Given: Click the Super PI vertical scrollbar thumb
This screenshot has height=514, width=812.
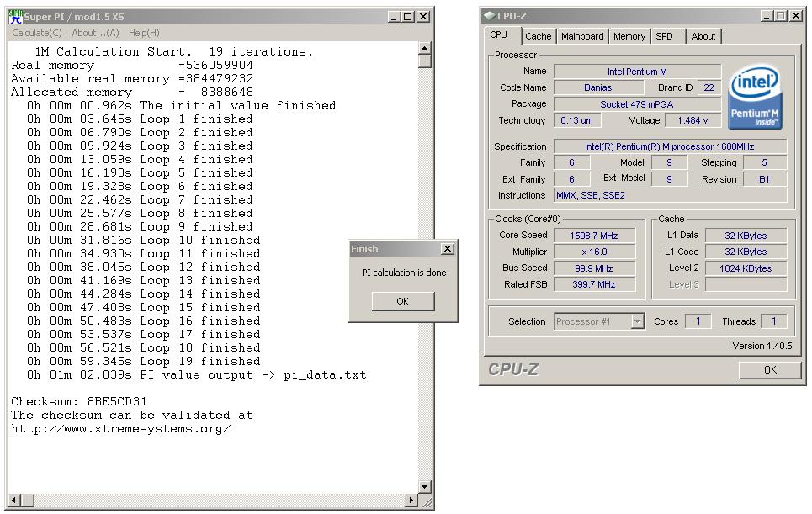Looking at the screenshot, I should 425,61.
